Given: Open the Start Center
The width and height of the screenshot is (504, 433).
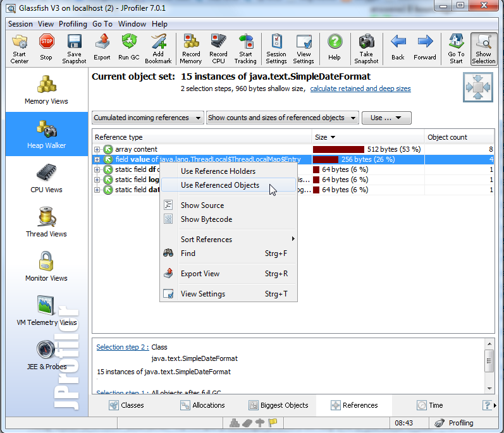Looking at the screenshot, I should [x=19, y=49].
